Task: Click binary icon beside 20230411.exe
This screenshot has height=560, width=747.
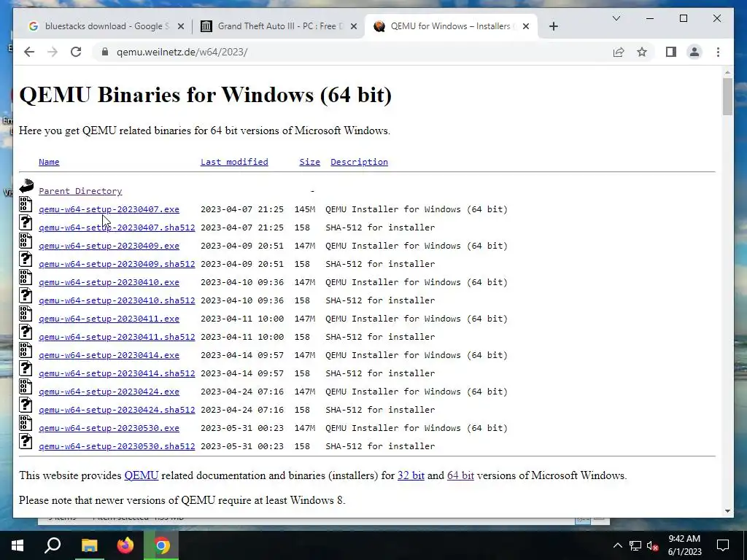Action: pos(26,314)
